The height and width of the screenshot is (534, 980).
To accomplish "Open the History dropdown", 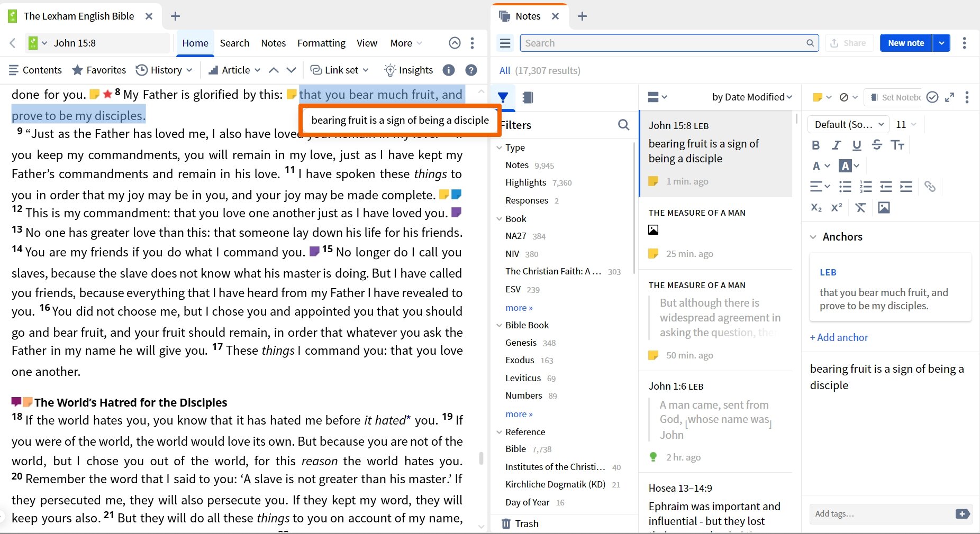I will pos(164,70).
